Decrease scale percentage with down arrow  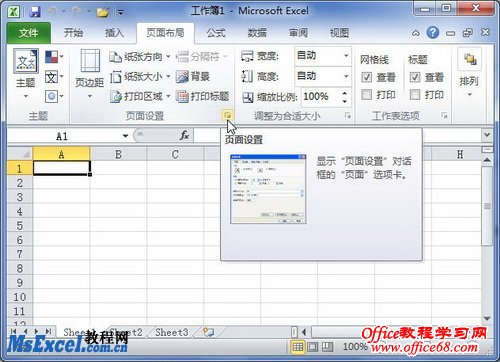pos(345,101)
